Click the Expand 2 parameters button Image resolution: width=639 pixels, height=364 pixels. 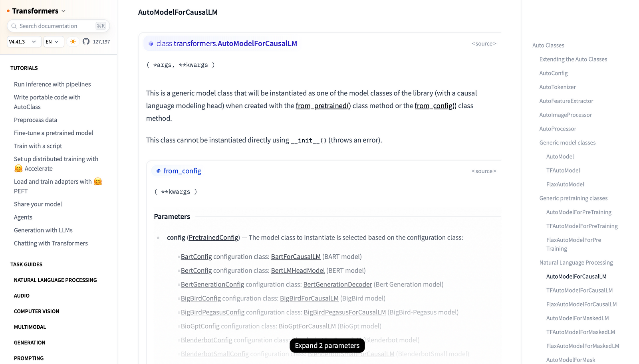(x=327, y=346)
